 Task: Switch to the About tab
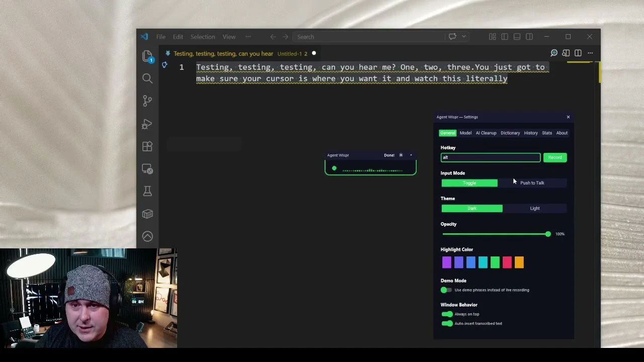[562, 133]
